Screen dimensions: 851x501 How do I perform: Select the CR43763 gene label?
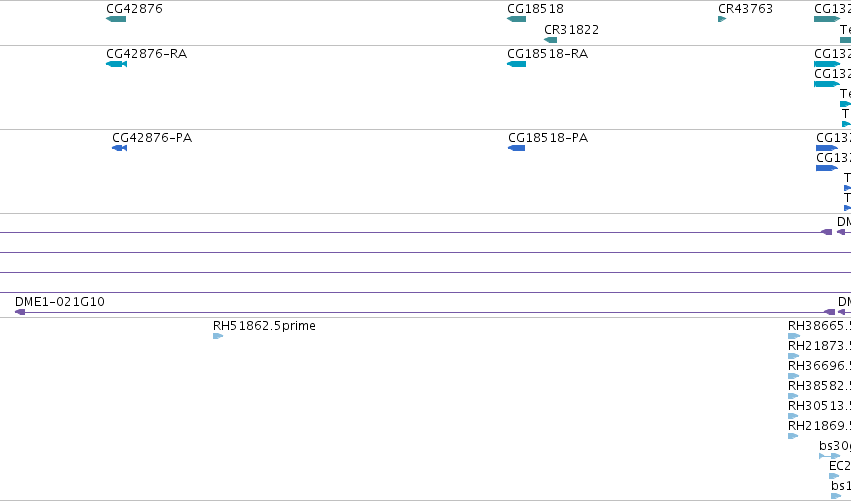click(745, 9)
